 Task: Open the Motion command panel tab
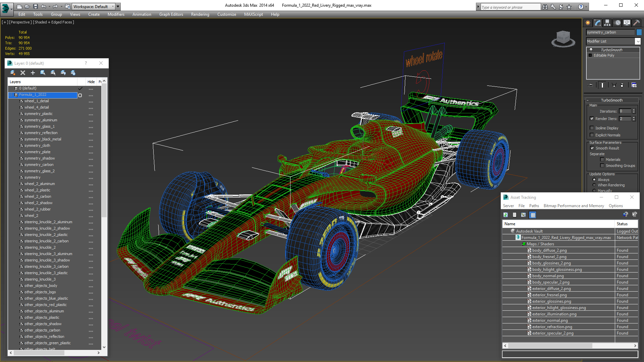tap(618, 23)
